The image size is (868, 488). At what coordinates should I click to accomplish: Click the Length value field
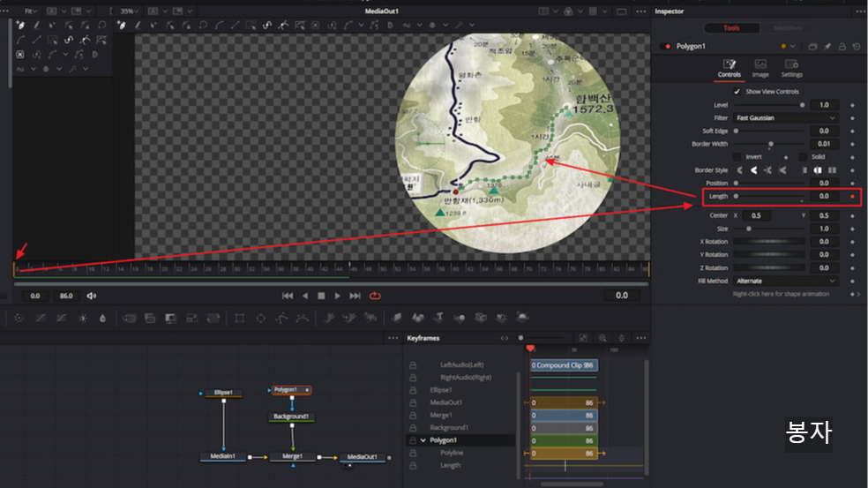(824, 196)
